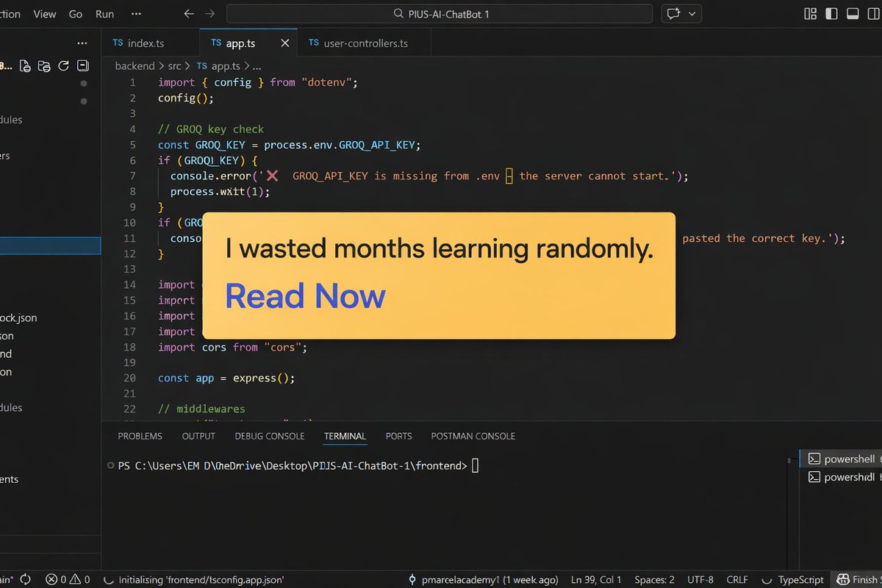
Task: Change line endings via CRLF
Action: 737,579
